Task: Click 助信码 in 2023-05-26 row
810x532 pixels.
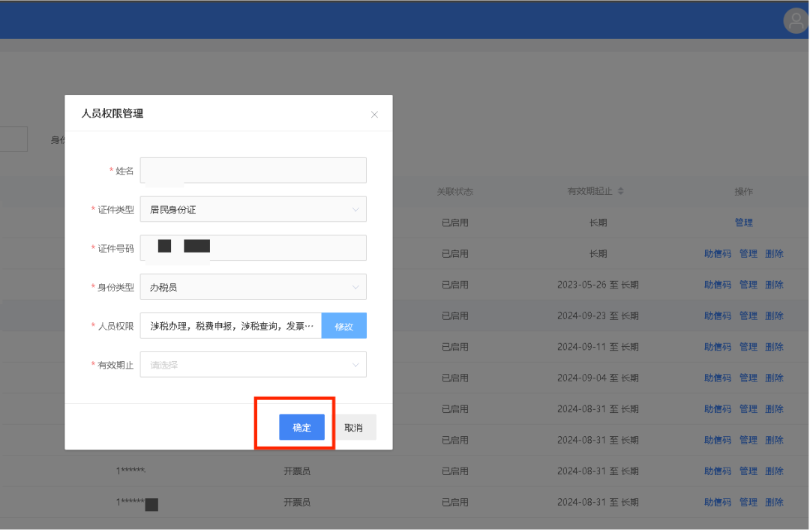Action: (718, 285)
